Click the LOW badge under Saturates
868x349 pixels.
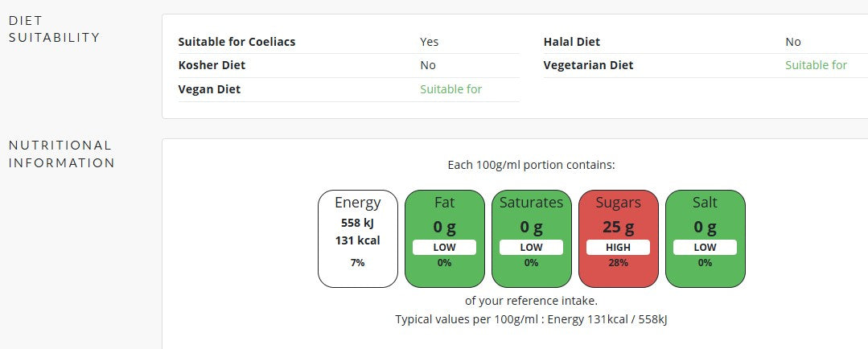coord(532,247)
